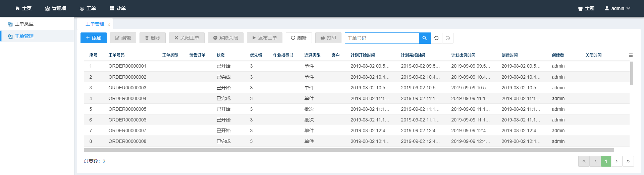
Task: Click the 追溯类型 column header
Action: point(312,55)
